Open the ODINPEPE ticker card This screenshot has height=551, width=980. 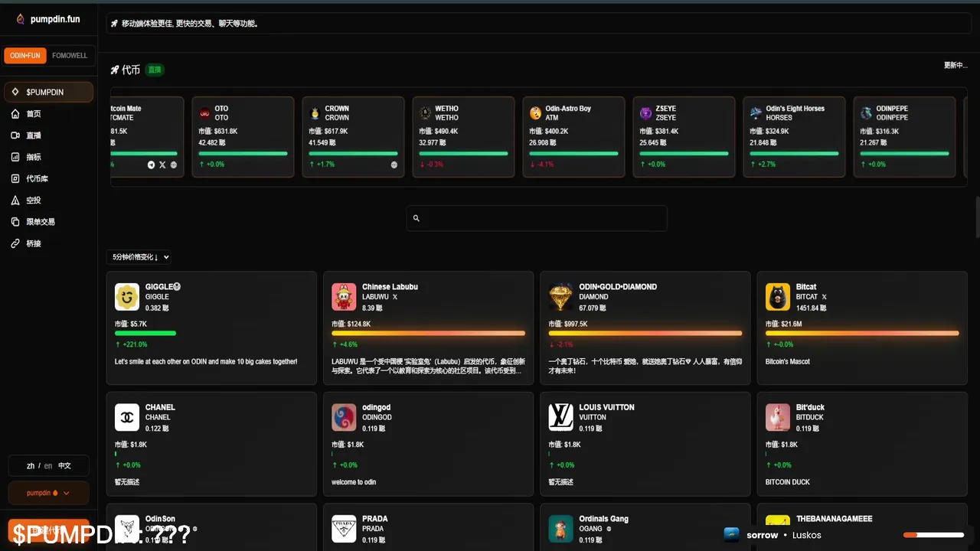pyautogui.click(x=904, y=137)
